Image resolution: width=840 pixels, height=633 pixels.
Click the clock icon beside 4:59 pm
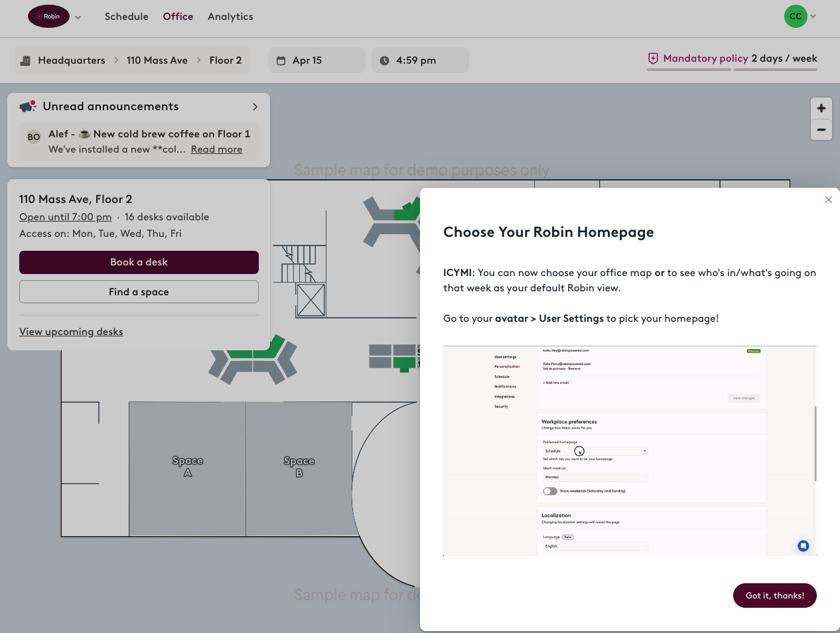tap(385, 60)
